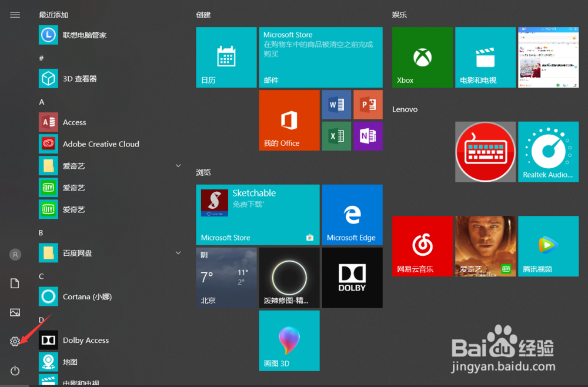This screenshot has width=588, height=387.
Task: Open Adobe Creative Cloud
Action: click(110, 144)
